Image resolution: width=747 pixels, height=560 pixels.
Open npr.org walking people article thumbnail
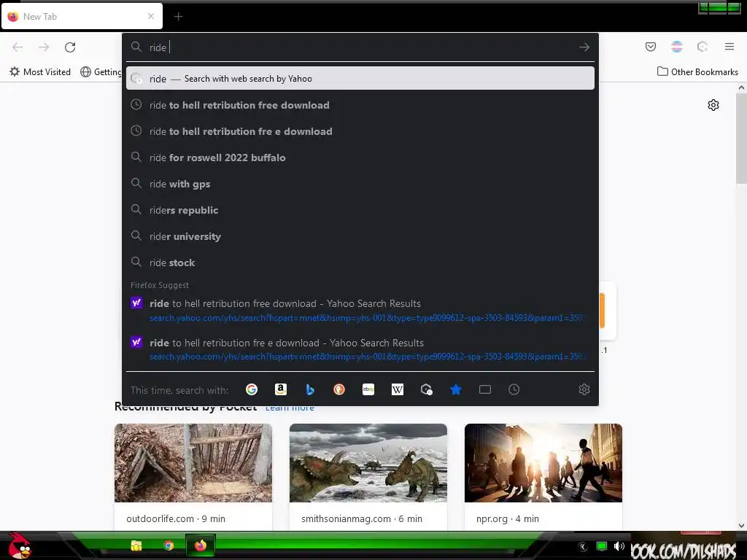tap(543, 463)
